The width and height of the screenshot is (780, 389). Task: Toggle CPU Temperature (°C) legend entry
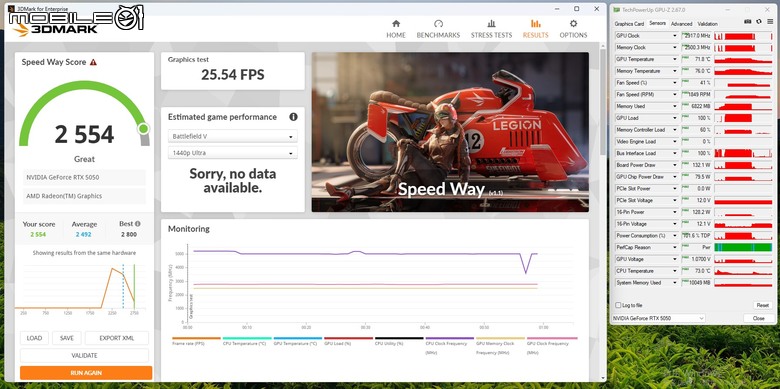click(247, 341)
